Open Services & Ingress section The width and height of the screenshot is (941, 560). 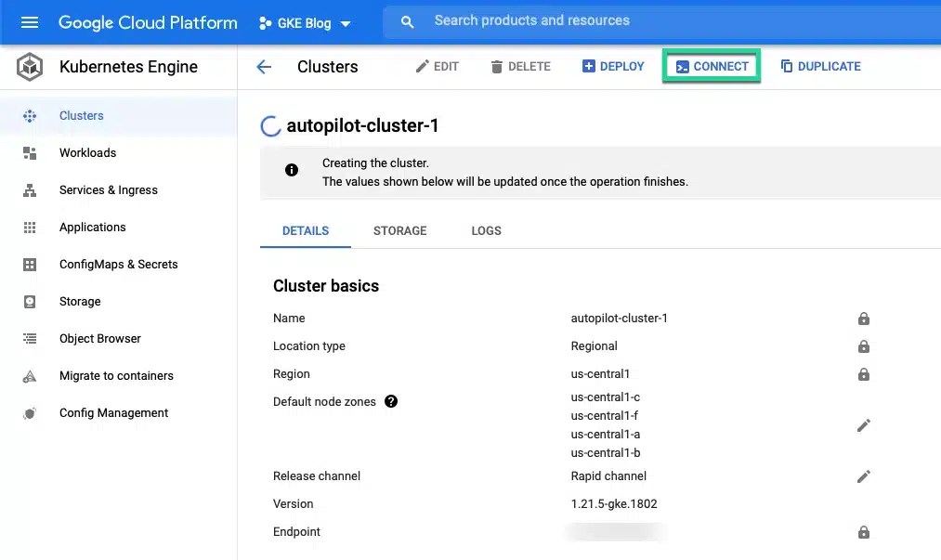point(107,189)
